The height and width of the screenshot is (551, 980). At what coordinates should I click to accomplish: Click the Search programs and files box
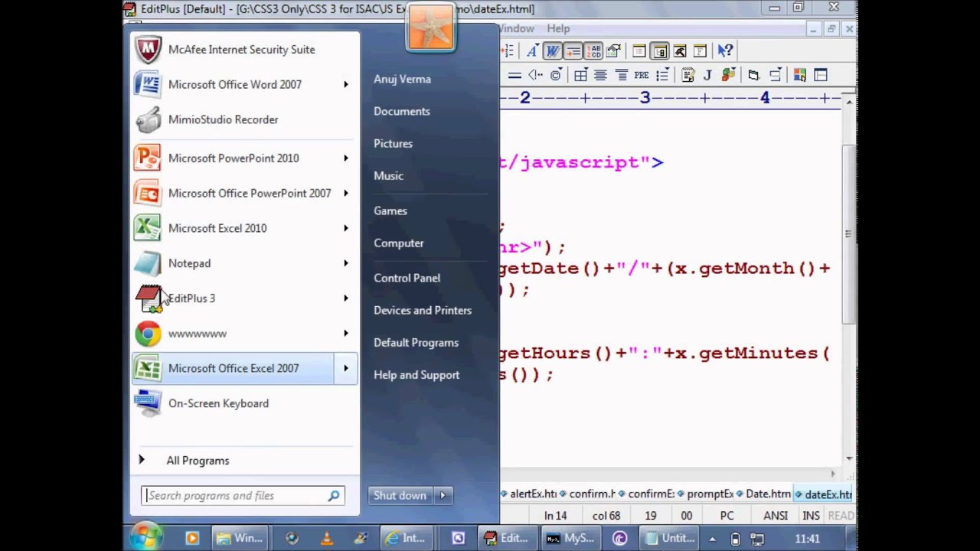tap(243, 496)
